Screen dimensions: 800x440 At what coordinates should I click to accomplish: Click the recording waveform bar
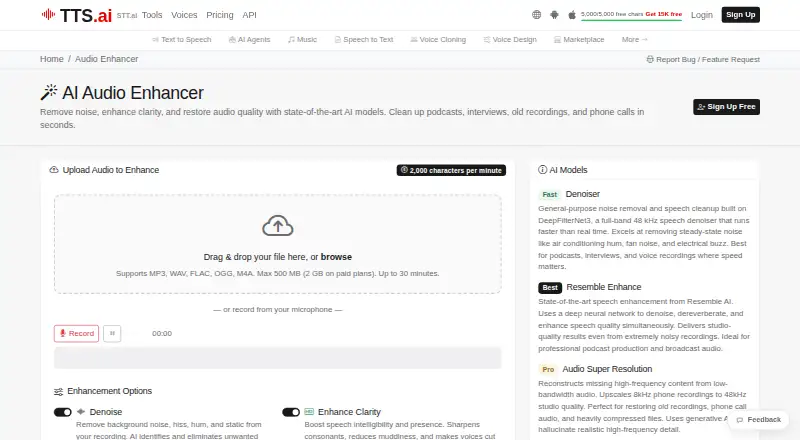click(x=278, y=358)
